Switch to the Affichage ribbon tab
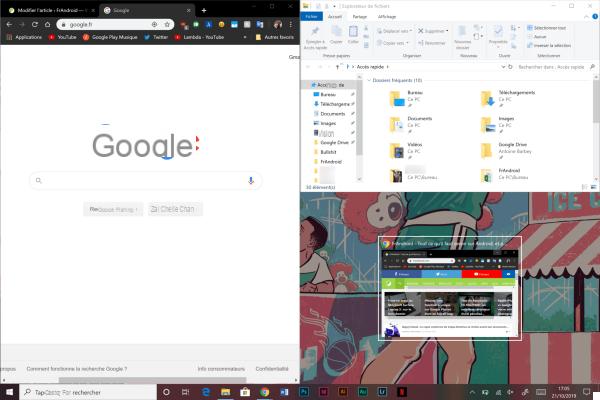 tap(387, 16)
